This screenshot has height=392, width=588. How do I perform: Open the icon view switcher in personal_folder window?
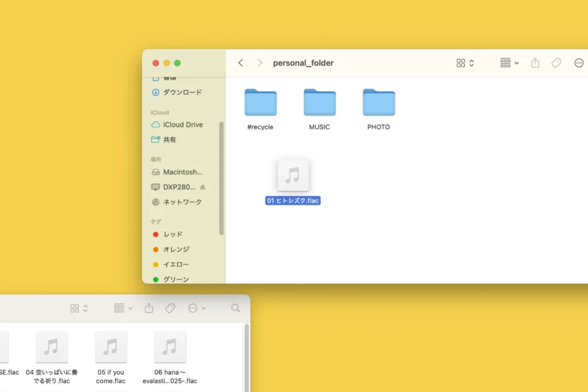click(x=465, y=63)
